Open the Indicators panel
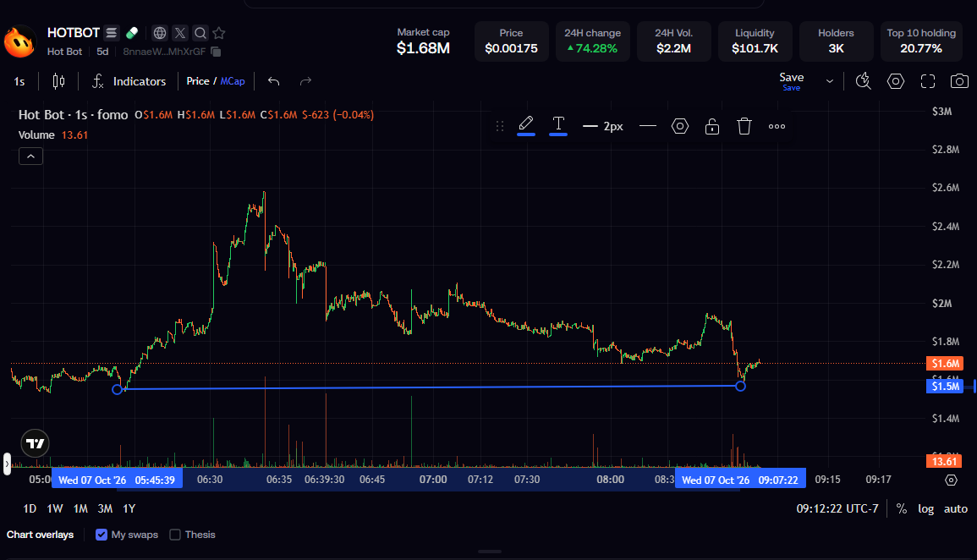The width and height of the screenshot is (977, 560). [129, 81]
